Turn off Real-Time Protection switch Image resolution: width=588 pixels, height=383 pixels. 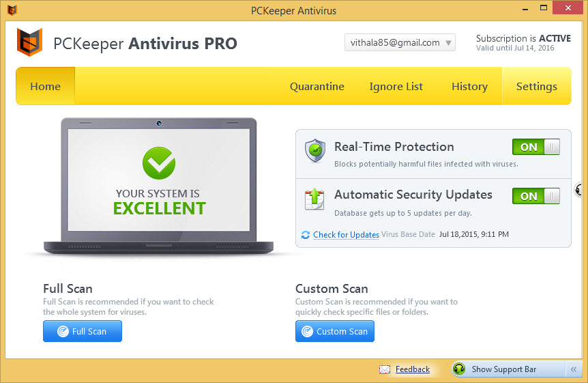point(536,147)
